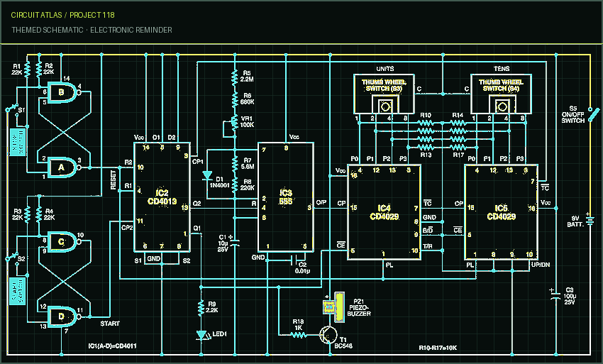Select resistor R3 22K symbol
This screenshot has height=364, width=603.
(27, 214)
